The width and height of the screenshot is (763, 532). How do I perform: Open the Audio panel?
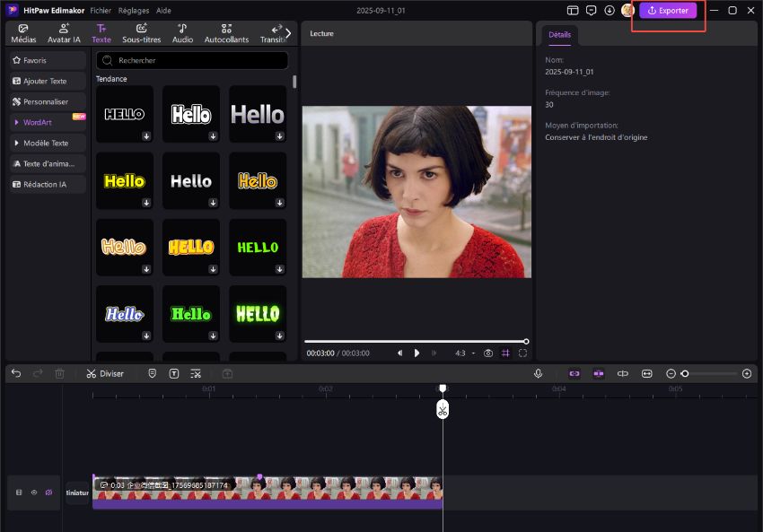click(x=182, y=33)
